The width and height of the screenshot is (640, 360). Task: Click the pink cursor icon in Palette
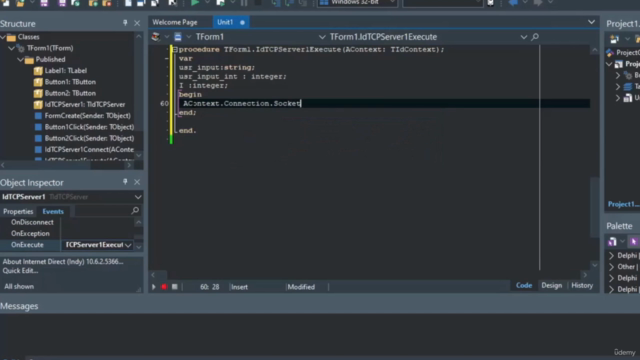pyautogui.click(x=634, y=242)
